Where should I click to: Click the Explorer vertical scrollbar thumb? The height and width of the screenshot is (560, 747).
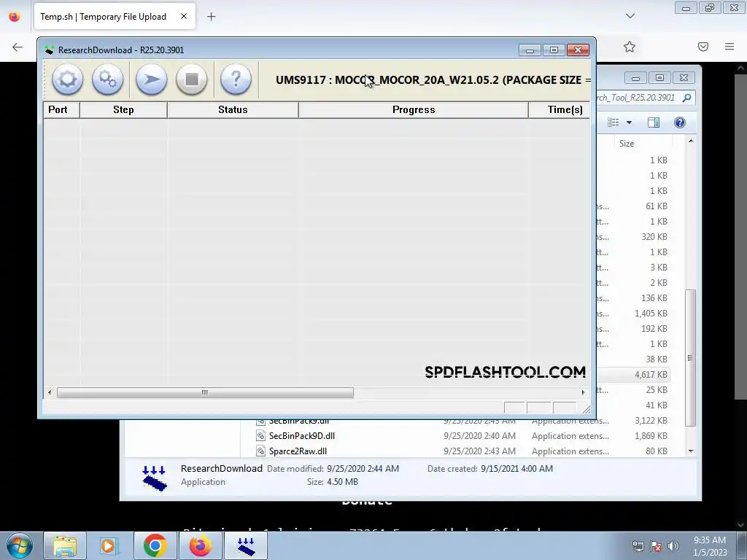(690, 357)
